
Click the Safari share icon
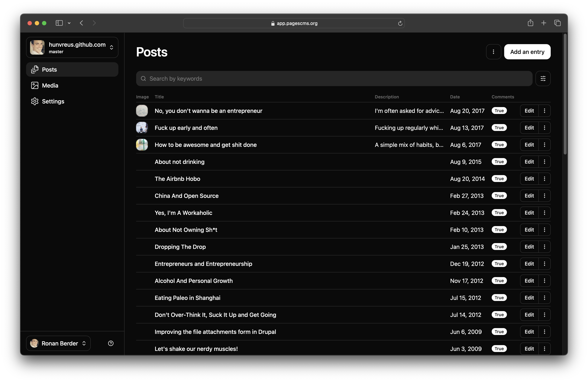click(530, 23)
